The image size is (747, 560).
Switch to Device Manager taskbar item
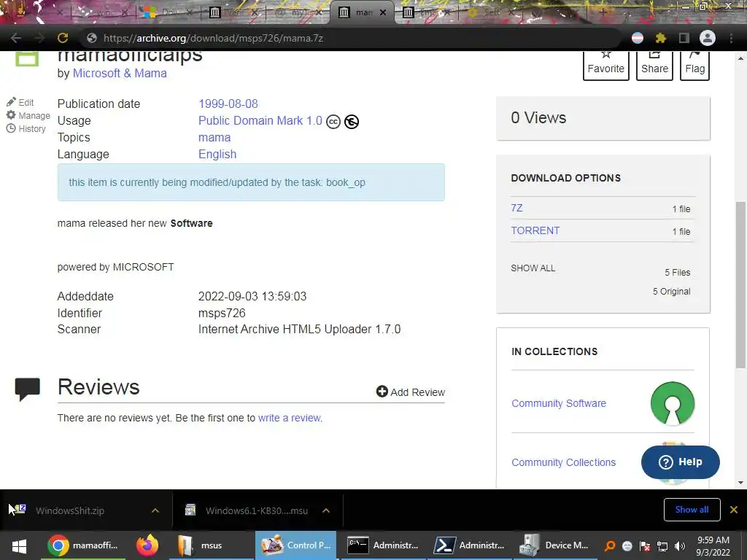click(x=554, y=545)
